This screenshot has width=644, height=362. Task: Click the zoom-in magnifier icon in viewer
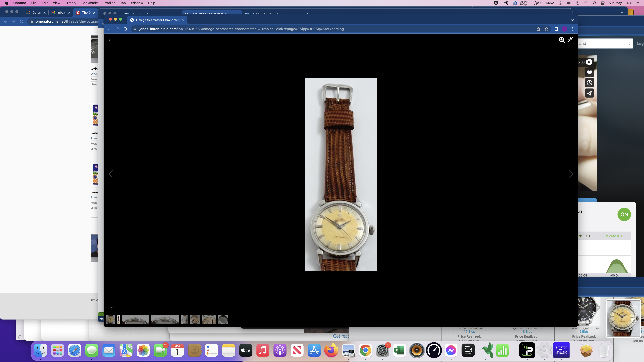coord(561,40)
